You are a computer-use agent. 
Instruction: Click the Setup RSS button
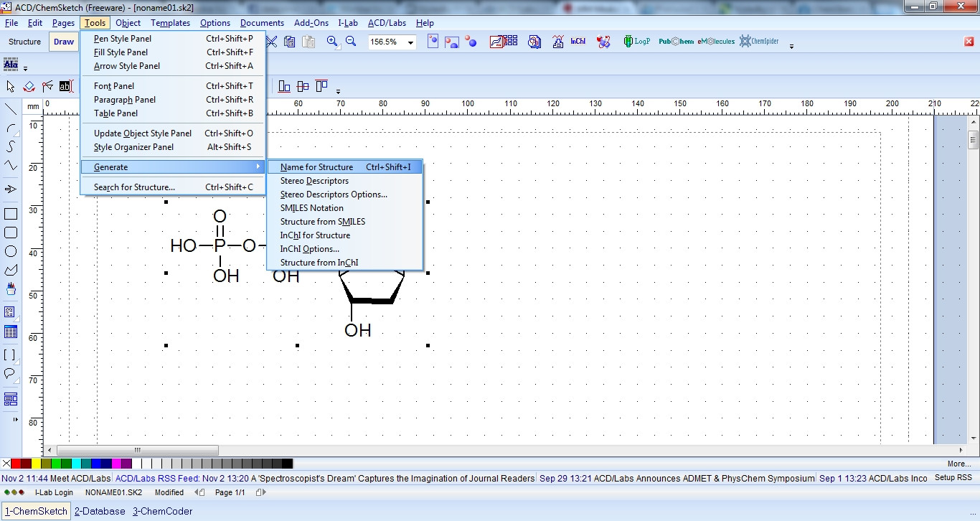tap(953, 477)
